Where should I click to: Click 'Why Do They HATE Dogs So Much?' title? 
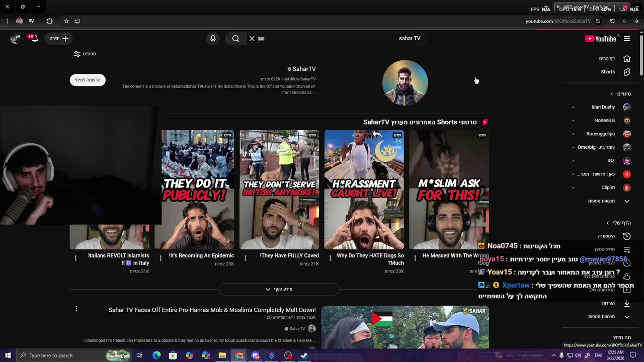pos(370,259)
